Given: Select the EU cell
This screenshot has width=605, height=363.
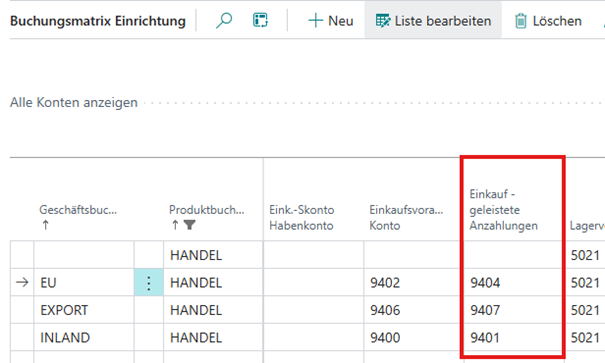Looking at the screenshot, I should pos(84,283).
